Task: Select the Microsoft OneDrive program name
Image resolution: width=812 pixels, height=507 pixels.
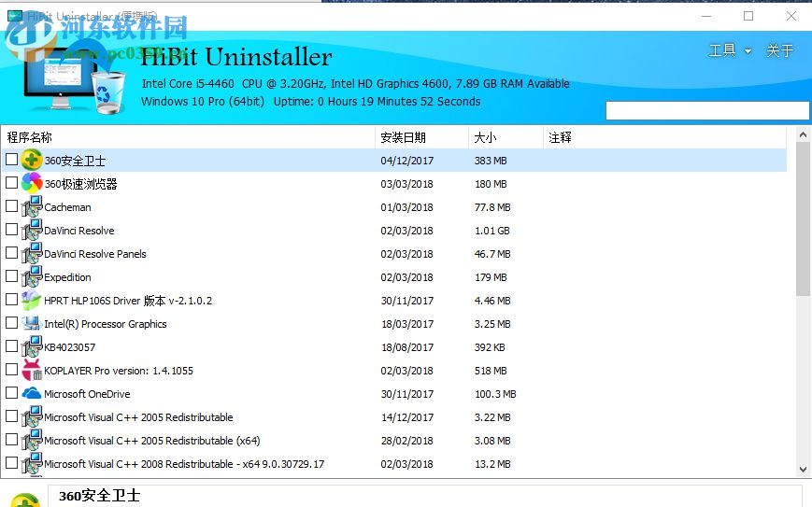Action: tap(87, 394)
